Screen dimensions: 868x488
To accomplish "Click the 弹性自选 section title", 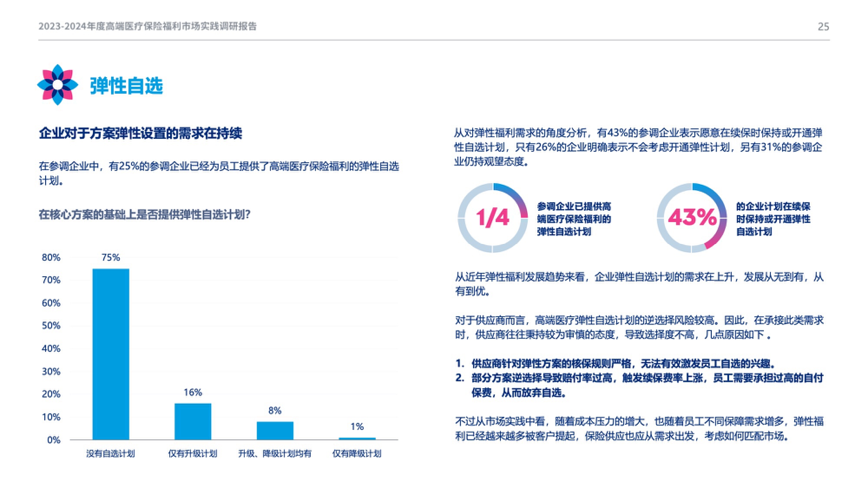I will click(x=126, y=86).
